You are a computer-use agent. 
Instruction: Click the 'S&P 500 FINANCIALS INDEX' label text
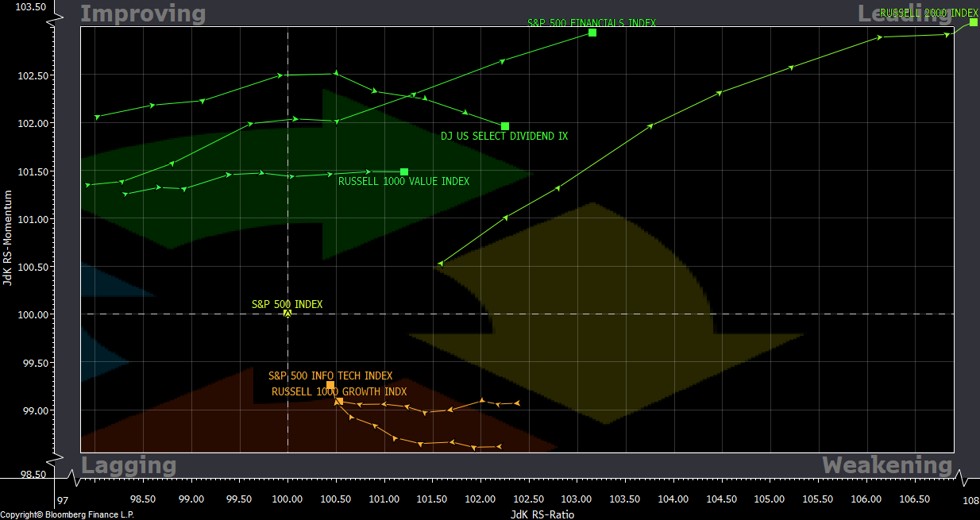coord(592,23)
